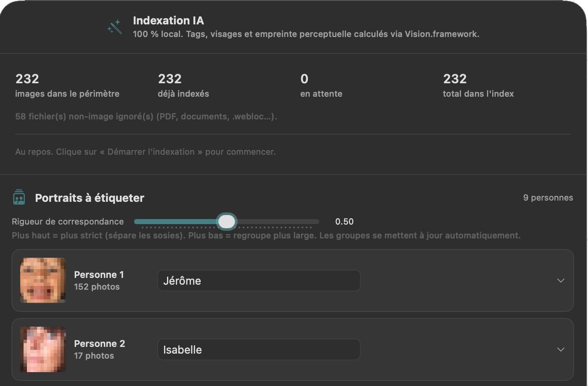Click the slider track's right unfilled portion
Viewport: 588px width, 386px height.
(278, 222)
